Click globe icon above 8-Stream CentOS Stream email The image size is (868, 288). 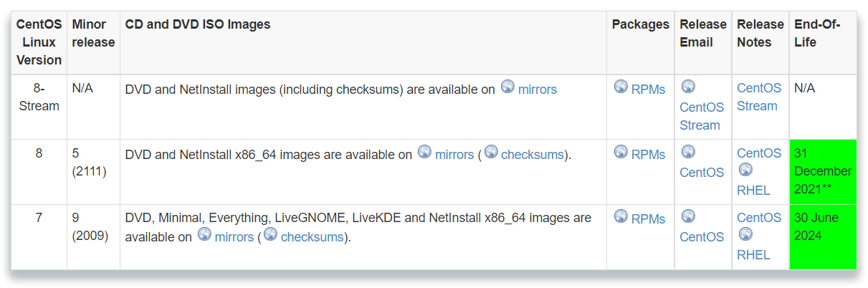tap(688, 87)
